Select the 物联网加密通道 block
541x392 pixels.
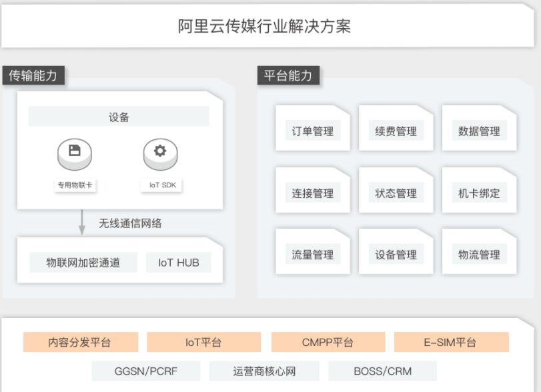coord(83,263)
